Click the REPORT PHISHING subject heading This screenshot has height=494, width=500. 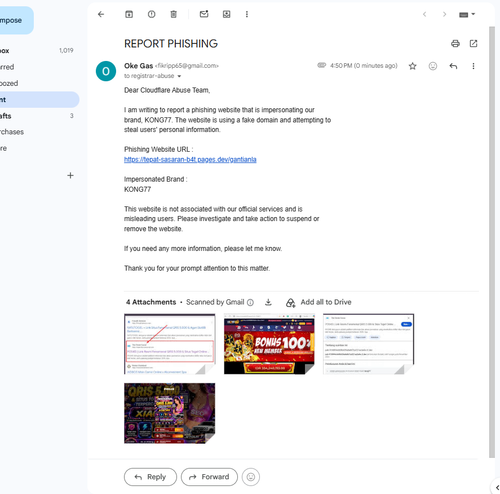point(171,44)
